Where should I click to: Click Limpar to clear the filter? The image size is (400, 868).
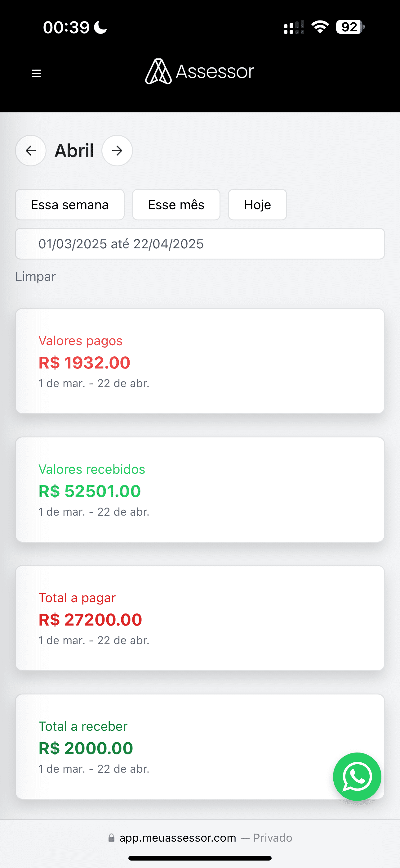(35, 277)
